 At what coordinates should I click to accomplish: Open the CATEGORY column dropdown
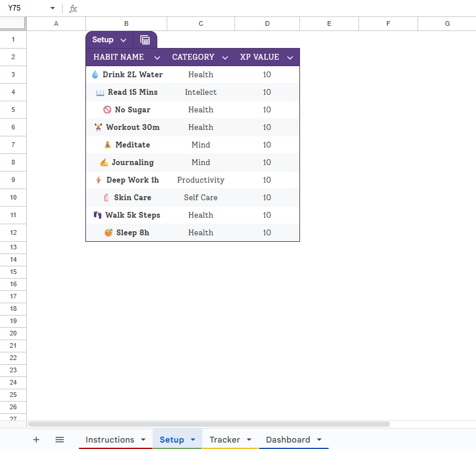pos(225,57)
